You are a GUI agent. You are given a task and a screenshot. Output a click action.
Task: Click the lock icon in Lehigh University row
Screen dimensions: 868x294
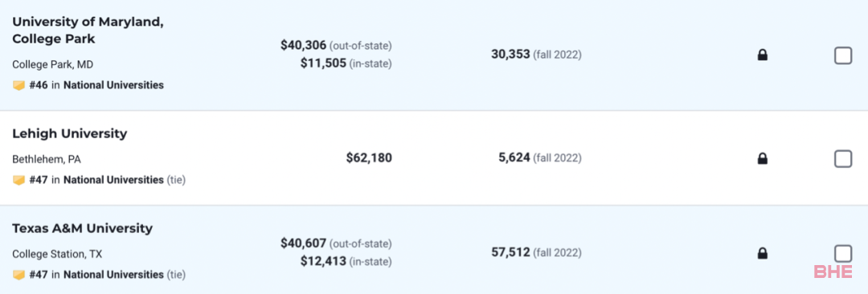point(762,159)
